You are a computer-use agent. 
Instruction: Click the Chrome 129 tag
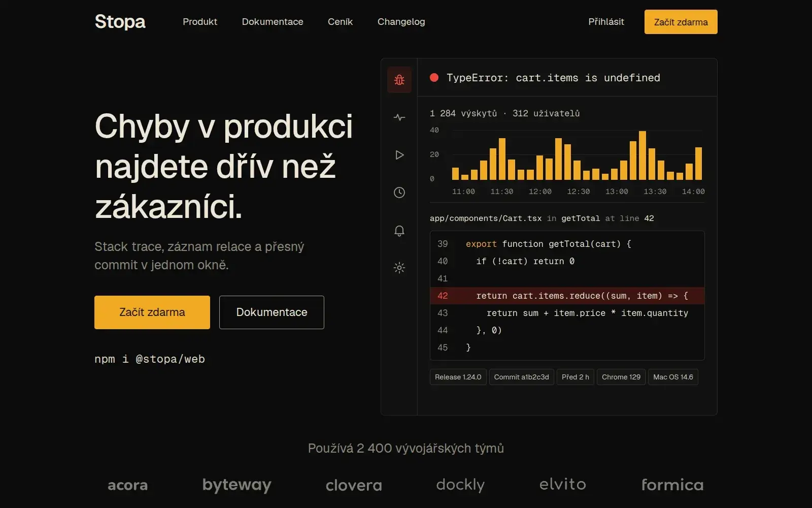click(621, 377)
